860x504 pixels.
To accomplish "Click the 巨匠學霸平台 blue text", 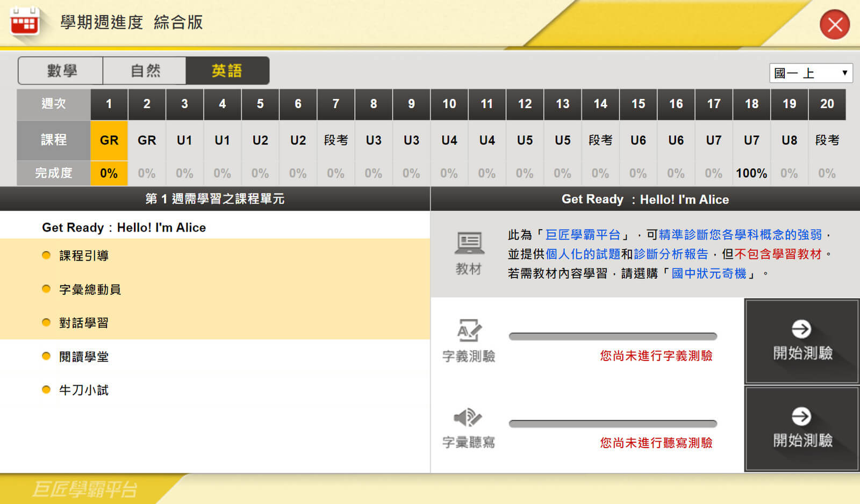I will click(x=583, y=235).
